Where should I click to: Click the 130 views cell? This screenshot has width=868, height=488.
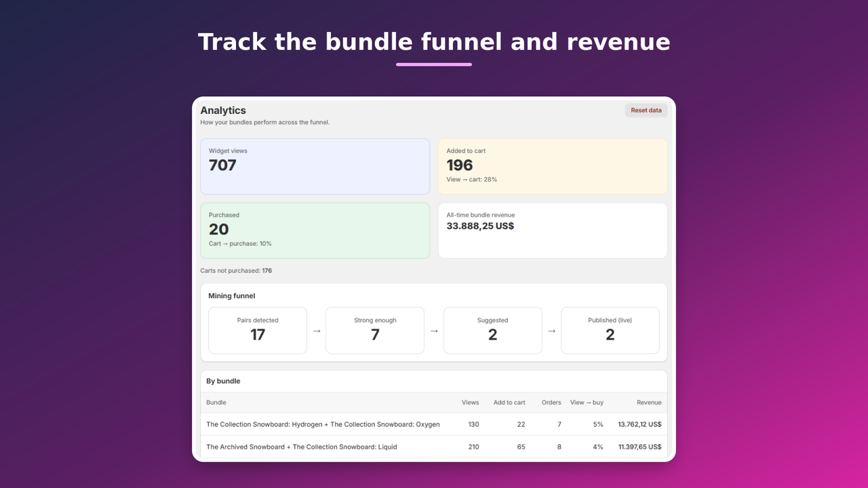(x=473, y=424)
